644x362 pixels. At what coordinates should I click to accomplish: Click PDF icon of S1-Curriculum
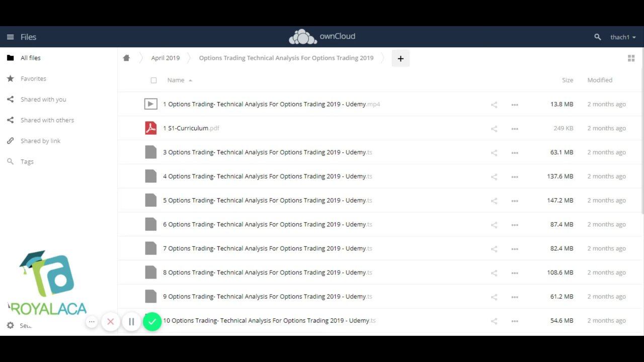pyautogui.click(x=150, y=128)
